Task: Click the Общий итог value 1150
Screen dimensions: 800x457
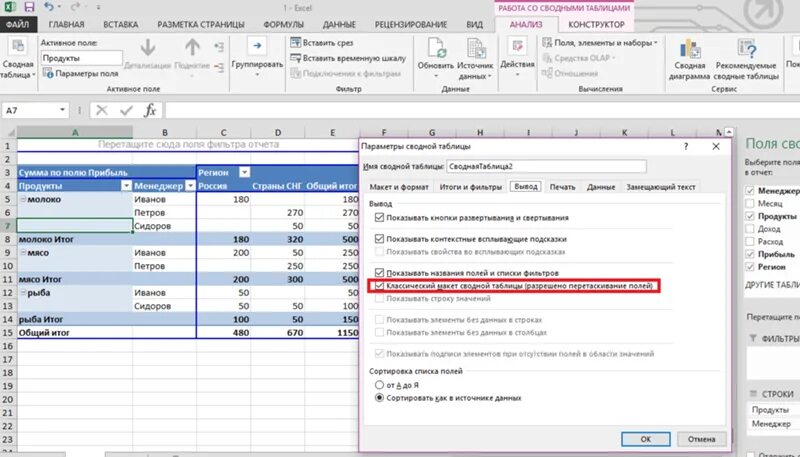Action: (332, 333)
